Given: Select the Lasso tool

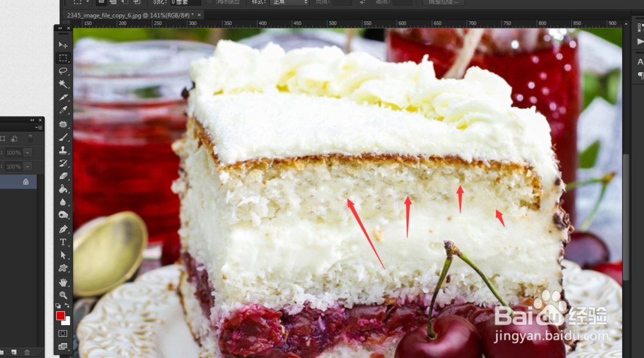Looking at the screenshot, I should (x=63, y=71).
